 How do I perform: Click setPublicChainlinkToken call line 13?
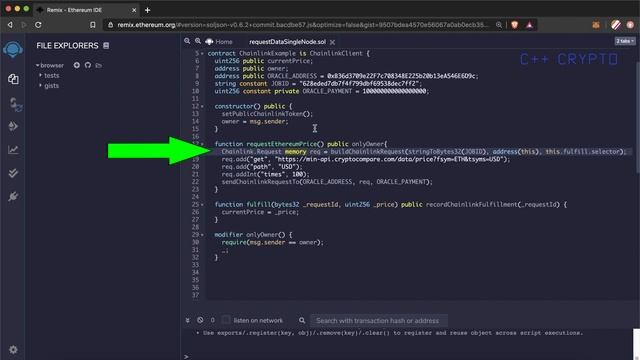[x=267, y=114]
